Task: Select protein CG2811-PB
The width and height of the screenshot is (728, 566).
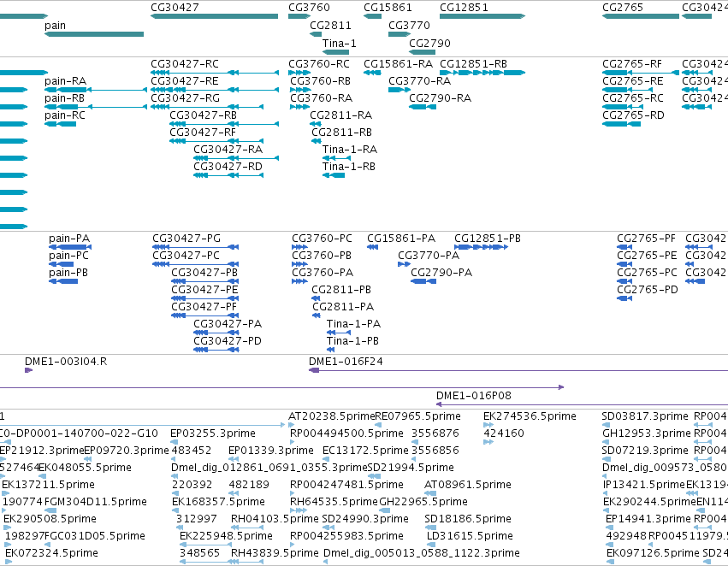Action: [316, 298]
